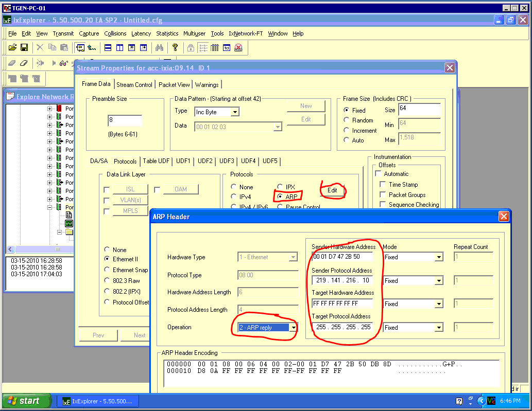Select the IPv4 protocol radio button
The height and width of the screenshot is (411, 532).
pyautogui.click(x=233, y=196)
